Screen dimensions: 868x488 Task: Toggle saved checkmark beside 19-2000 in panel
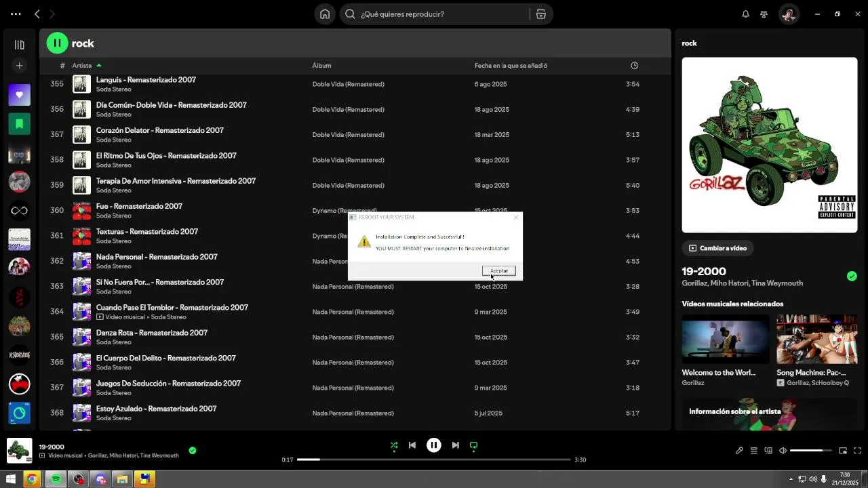852,276
